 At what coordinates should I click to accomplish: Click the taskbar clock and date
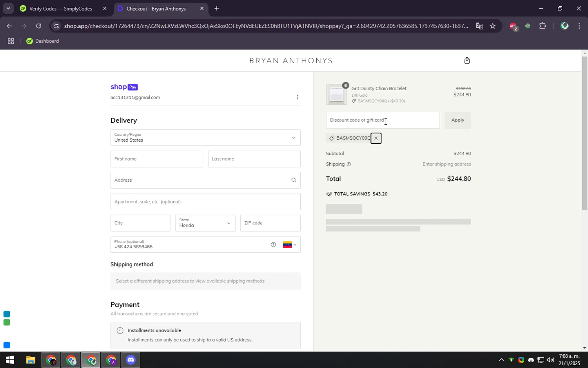coord(569,360)
